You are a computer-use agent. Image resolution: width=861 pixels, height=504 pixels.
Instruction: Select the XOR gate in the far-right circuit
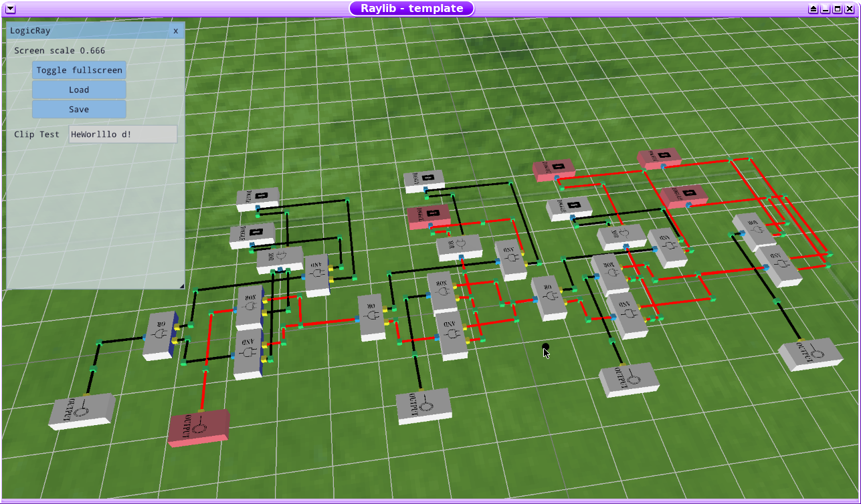click(x=755, y=231)
